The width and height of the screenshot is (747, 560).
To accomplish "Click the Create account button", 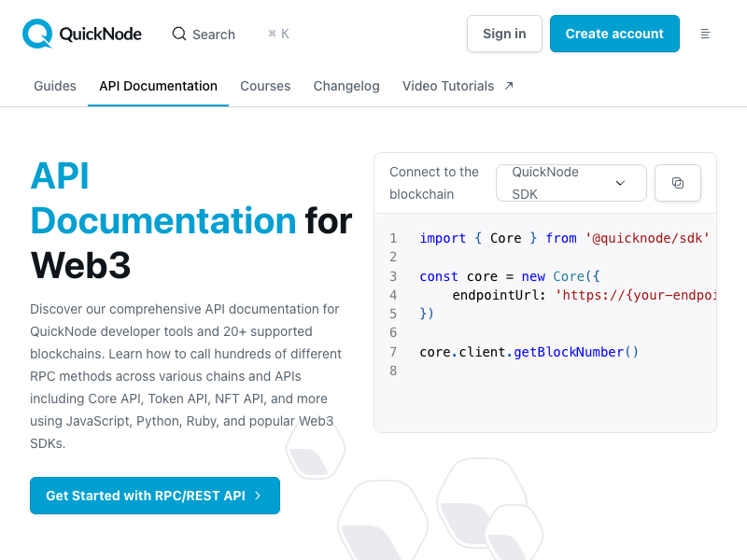I will [x=614, y=34].
